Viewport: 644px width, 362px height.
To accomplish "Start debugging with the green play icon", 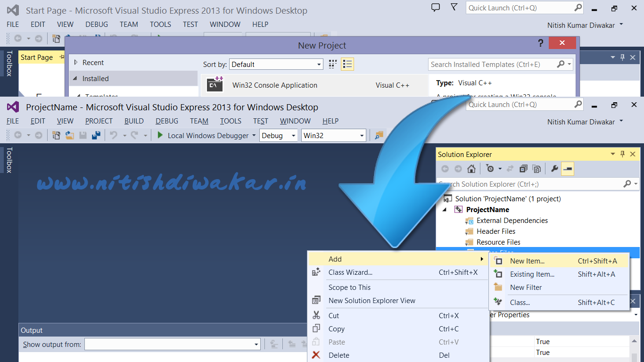I will (160, 135).
